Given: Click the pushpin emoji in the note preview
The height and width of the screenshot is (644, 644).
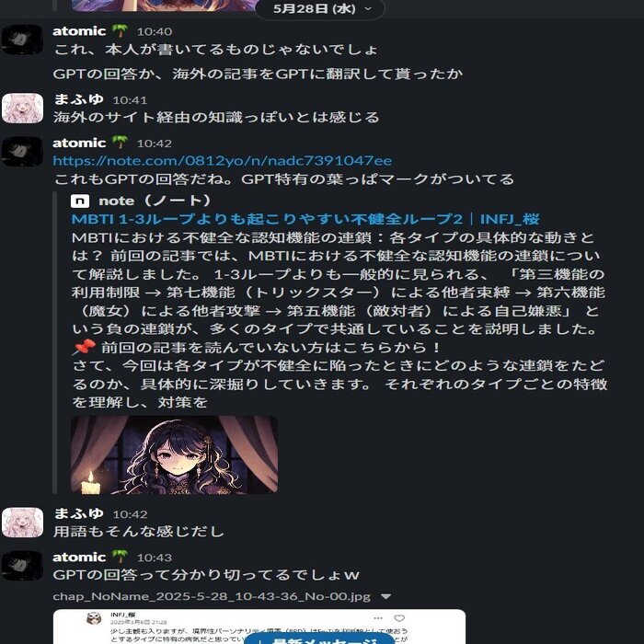Looking at the screenshot, I should 85,348.
